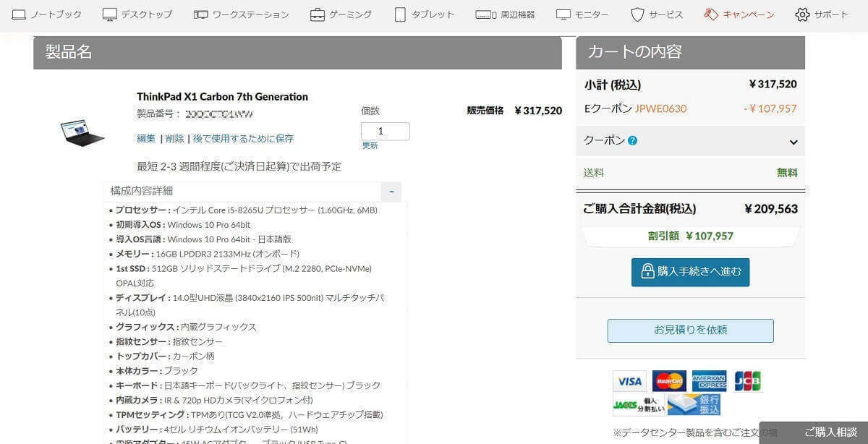Expand the クーポン section chevron
The height and width of the screenshot is (444, 868).
click(x=793, y=142)
